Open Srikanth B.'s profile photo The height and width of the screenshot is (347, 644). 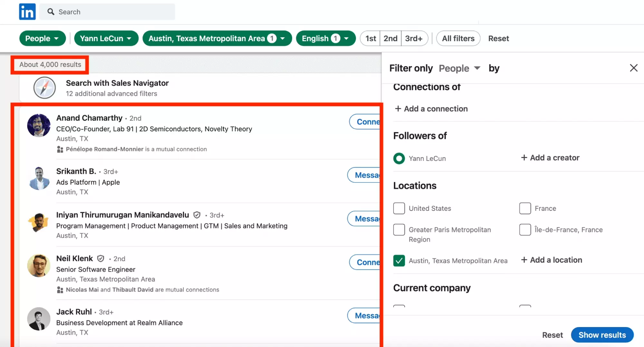39,178
